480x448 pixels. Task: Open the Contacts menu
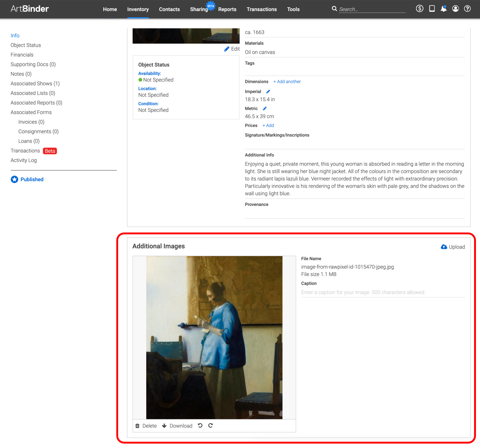click(x=169, y=9)
